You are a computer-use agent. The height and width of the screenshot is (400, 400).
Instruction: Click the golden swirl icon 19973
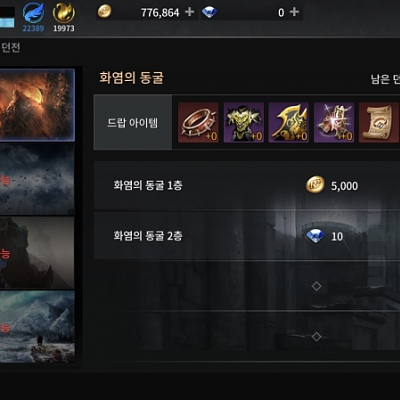coord(64,13)
